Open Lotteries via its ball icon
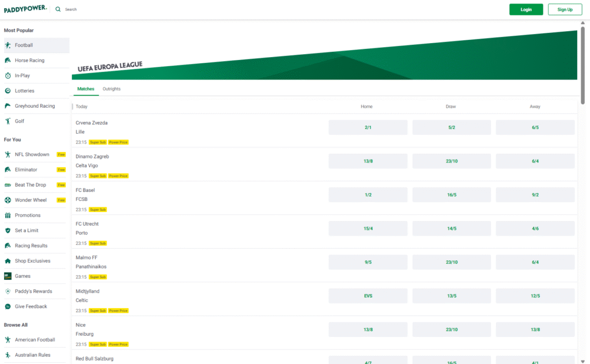This screenshot has width=590, height=364. click(8, 91)
